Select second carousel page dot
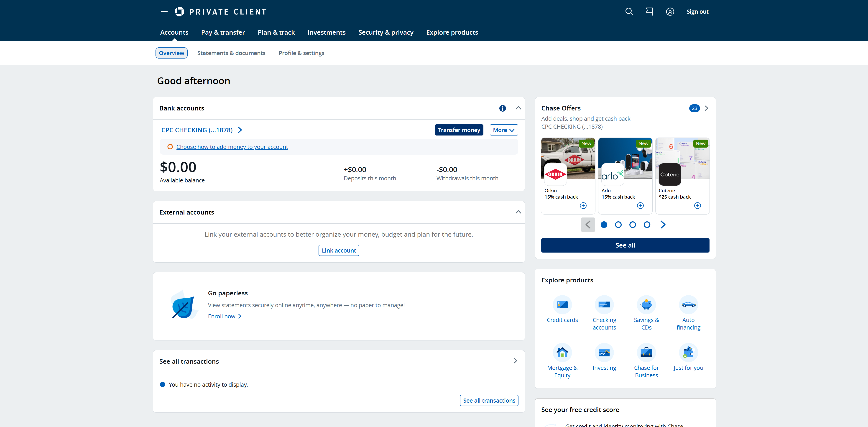Image resolution: width=868 pixels, height=427 pixels. [x=618, y=225]
